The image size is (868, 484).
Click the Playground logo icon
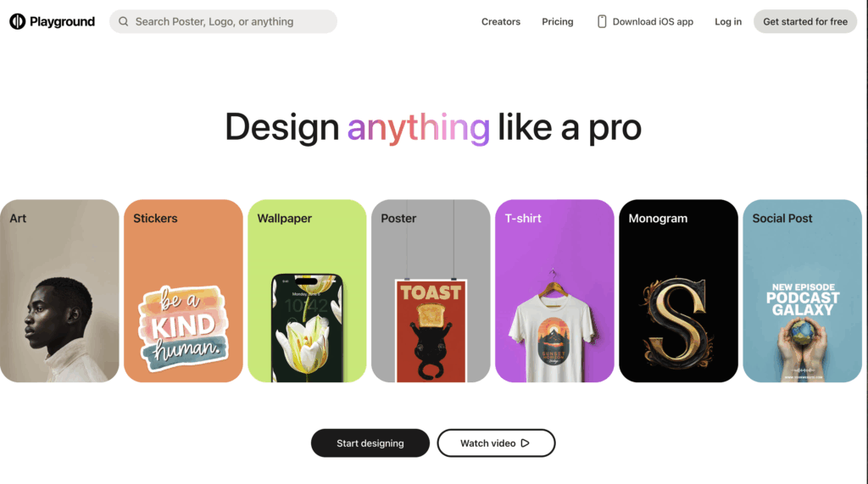pyautogui.click(x=18, y=21)
